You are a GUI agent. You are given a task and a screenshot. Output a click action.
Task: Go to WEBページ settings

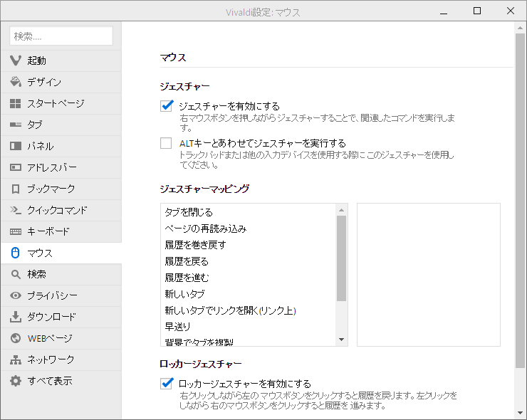61,338
